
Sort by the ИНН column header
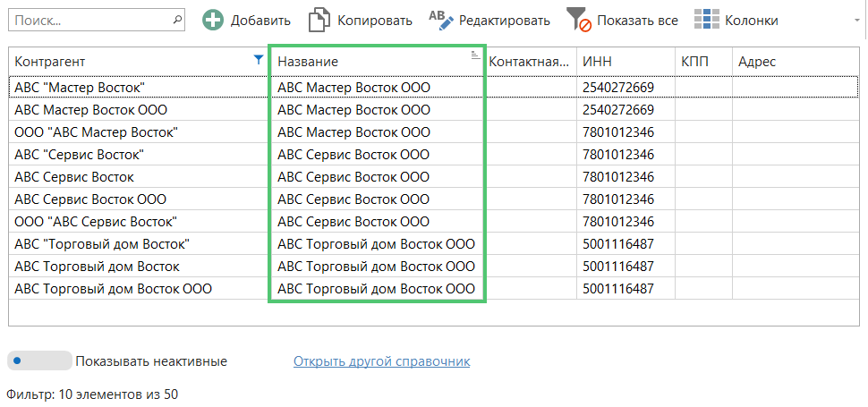click(x=624, y=61)
